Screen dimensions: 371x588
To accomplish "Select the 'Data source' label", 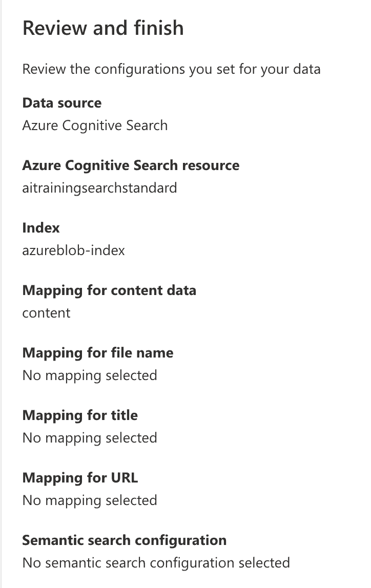I will pos(62,103).
